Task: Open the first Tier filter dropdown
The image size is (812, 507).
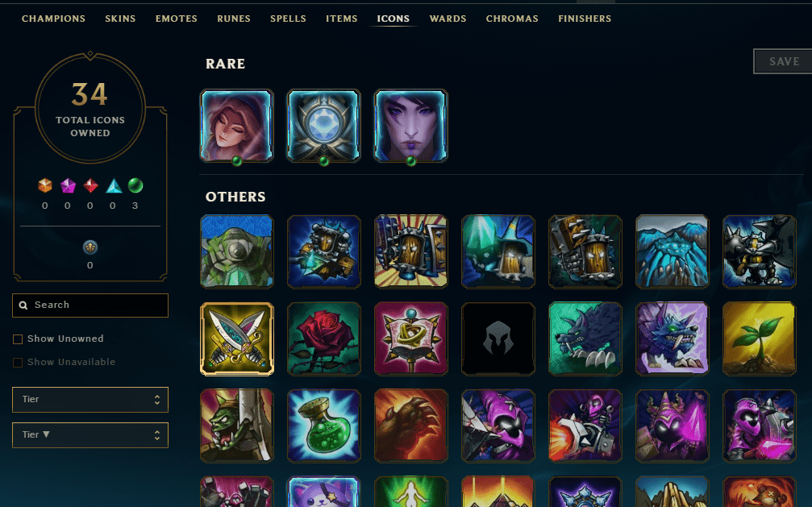Action: pos(90,400)
